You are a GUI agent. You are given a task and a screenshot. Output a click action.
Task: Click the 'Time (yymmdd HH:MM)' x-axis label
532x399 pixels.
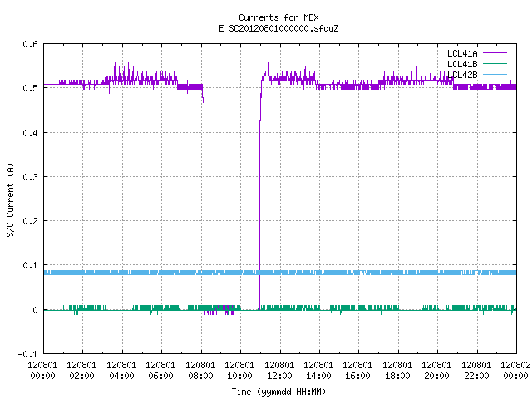[278, 392]
